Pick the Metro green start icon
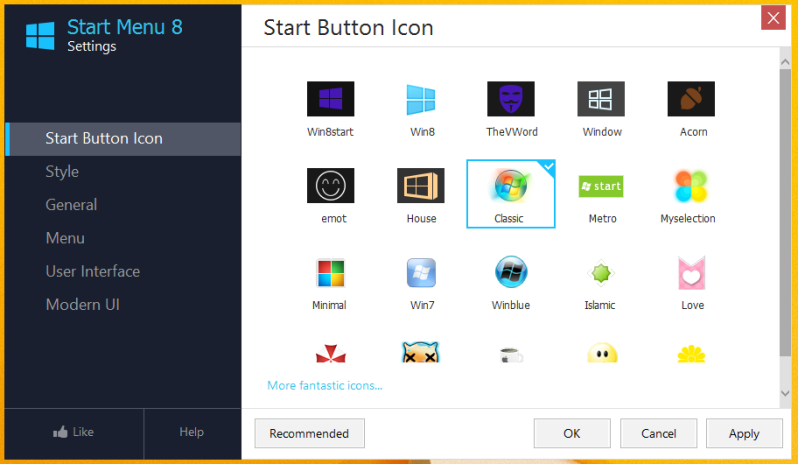The image size is (798, 464). point(601,186)
